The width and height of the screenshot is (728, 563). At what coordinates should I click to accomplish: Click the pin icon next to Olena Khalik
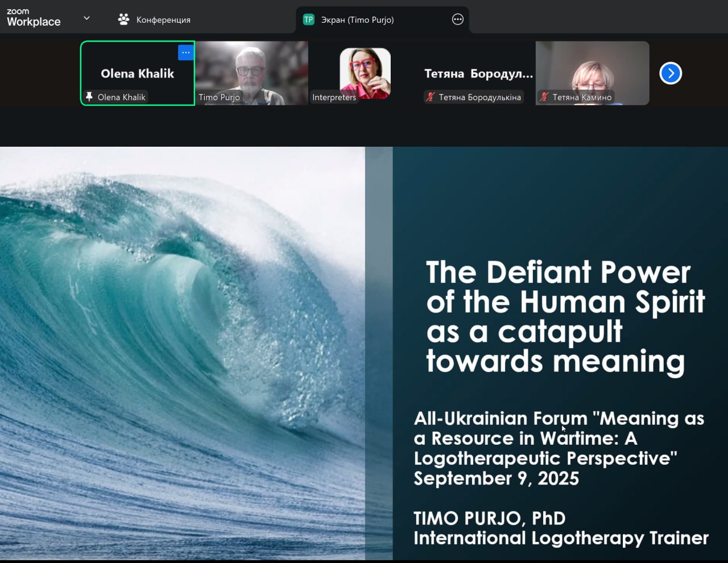click(89, 97)
